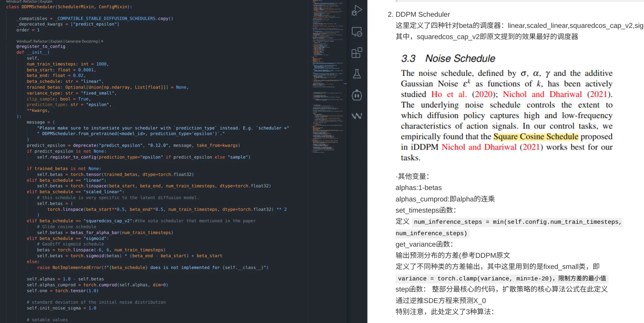Open Nichol and Dhariwal citation after iDDPM
Viewport: 644px width, 323px height.
[x=479, y=147]
